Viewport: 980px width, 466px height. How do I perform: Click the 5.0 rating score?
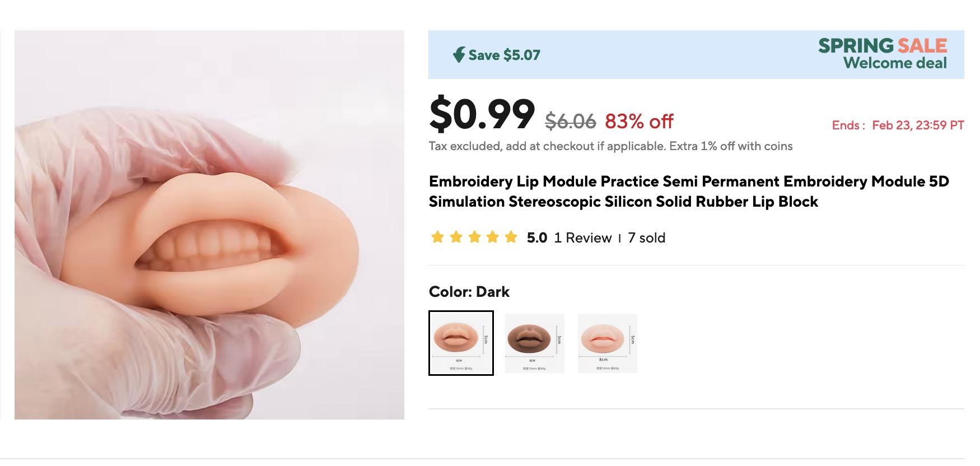536,238
